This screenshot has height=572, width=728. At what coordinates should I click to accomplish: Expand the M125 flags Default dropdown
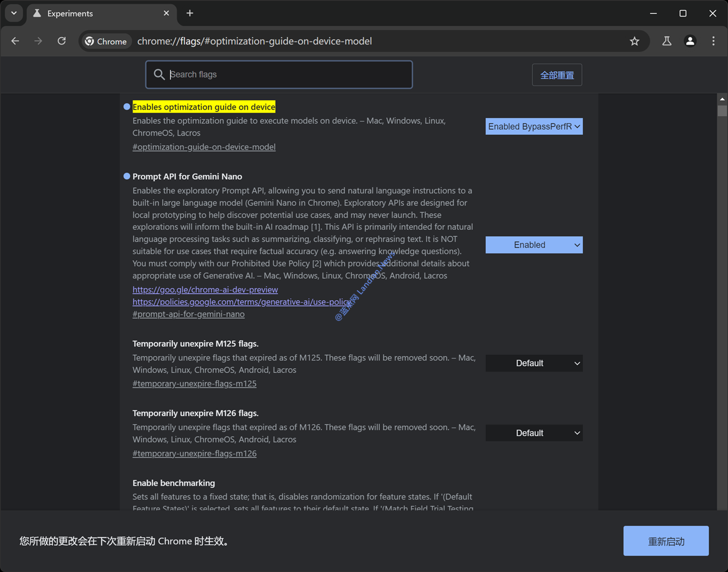533,363
